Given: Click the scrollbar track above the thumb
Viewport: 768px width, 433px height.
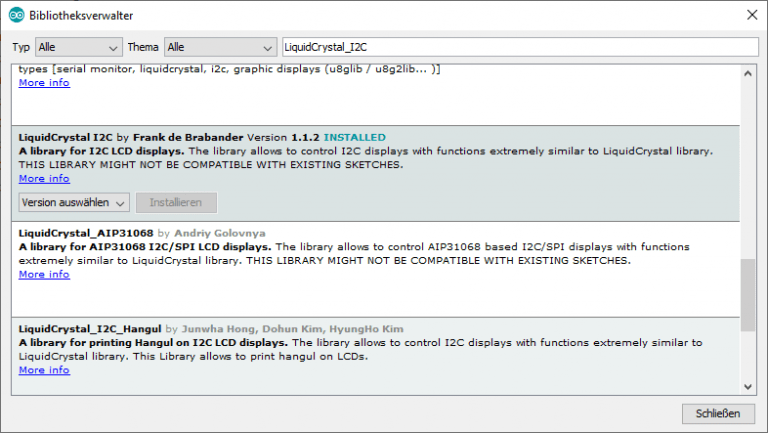Looking at the screenshot, I should 749,160.
